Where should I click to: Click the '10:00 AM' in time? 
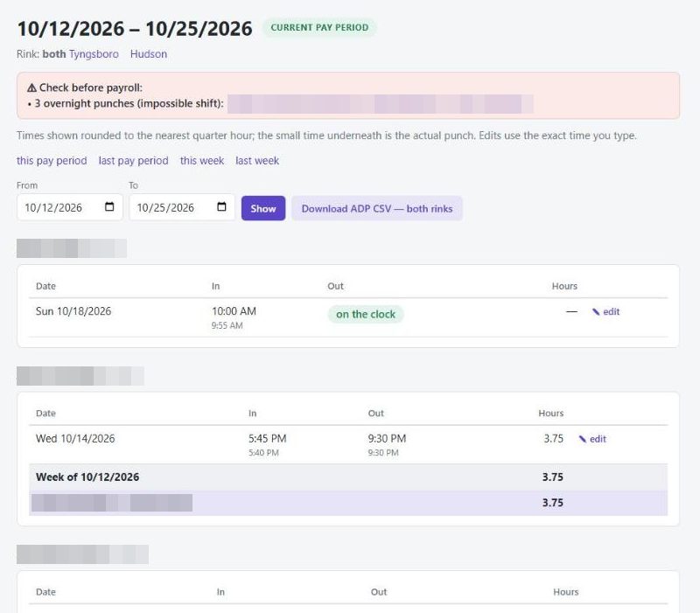pos(234,311)
